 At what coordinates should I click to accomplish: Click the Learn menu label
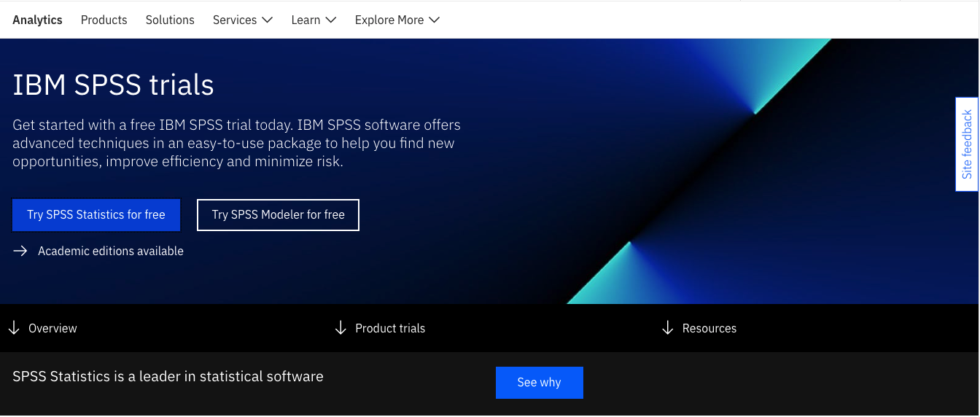coord(306,20)
